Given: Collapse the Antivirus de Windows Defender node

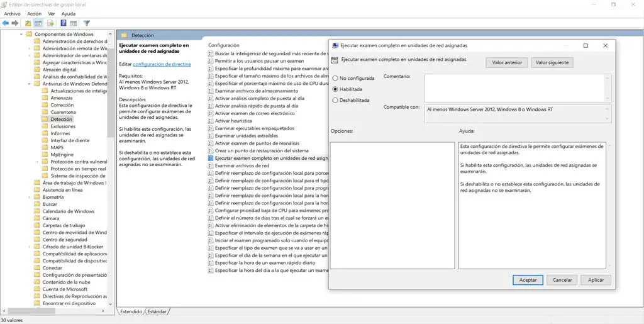Looking at the screenshot, I should click(x=29, y=84).
